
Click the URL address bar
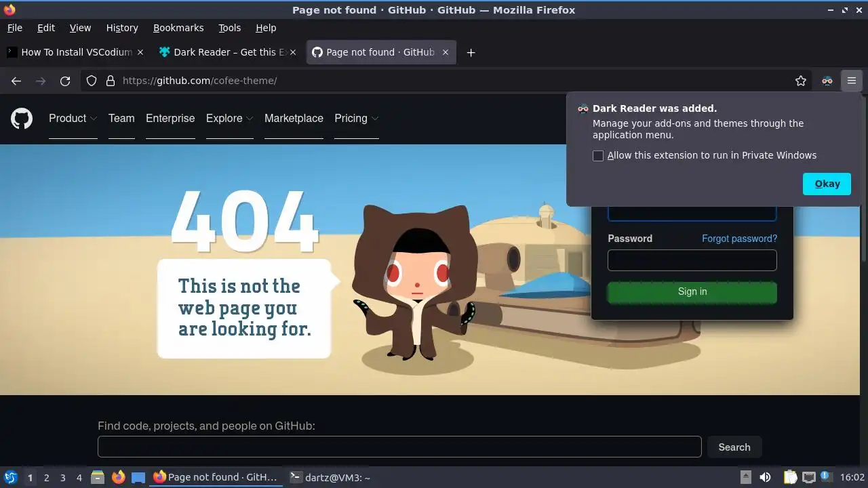(448, 81)
